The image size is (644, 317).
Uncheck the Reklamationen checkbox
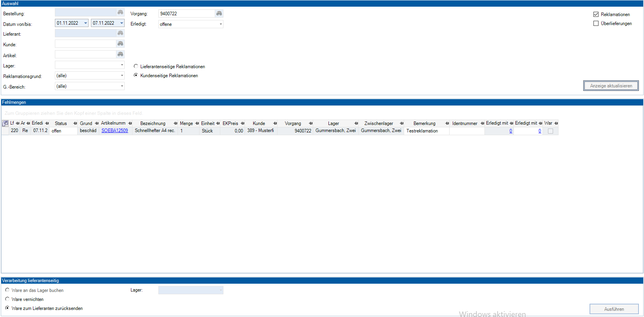click(596, 14)
